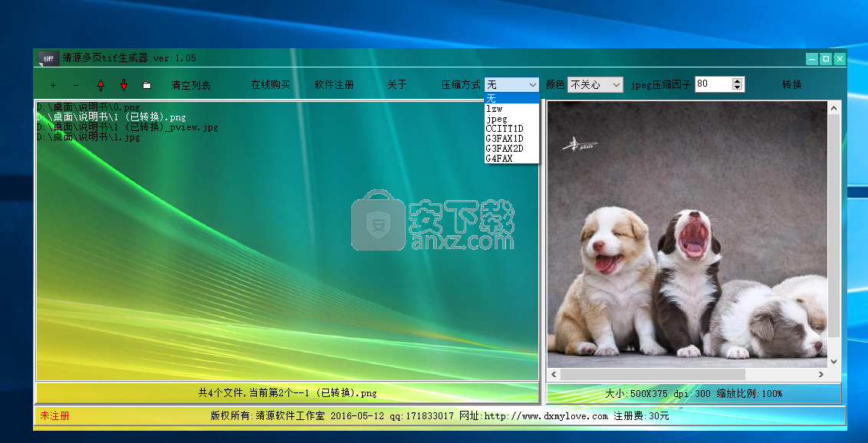The height and width of the screenshot is (443, 868).
Task: Decrease jpeg factor with down spinner arrow
Action: point(738,87)
